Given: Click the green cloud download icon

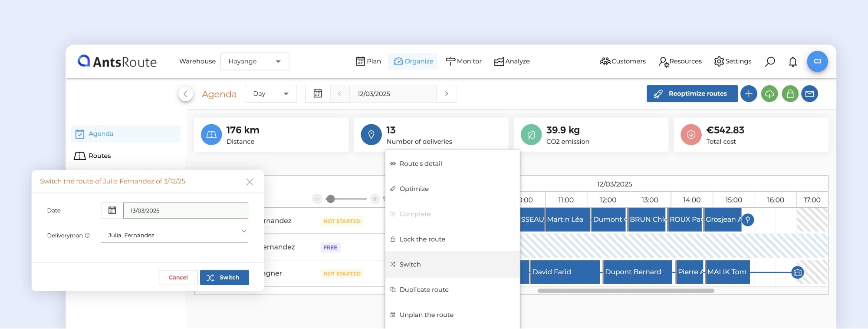Looking at the screenshot, I should click(x=769, y=94).
